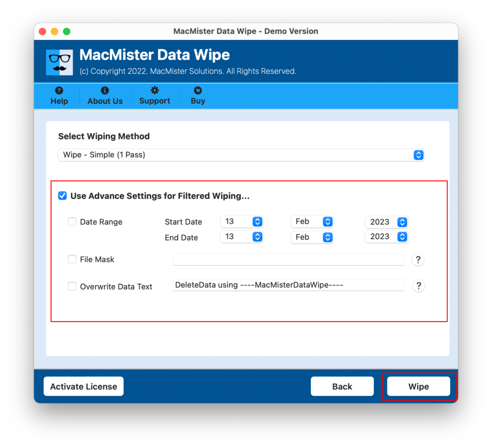The width and height of the screenshot is (492, 448).
Task: Open the Start Date day dropdown
Action: click(242, 221)
